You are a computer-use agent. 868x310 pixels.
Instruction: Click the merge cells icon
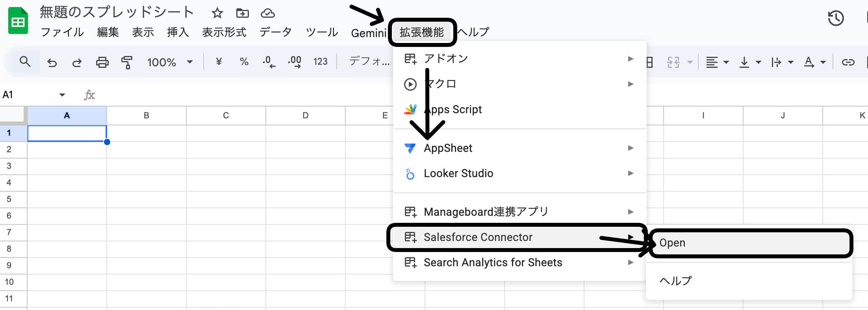pyautogui.click(x=673, y=62)
